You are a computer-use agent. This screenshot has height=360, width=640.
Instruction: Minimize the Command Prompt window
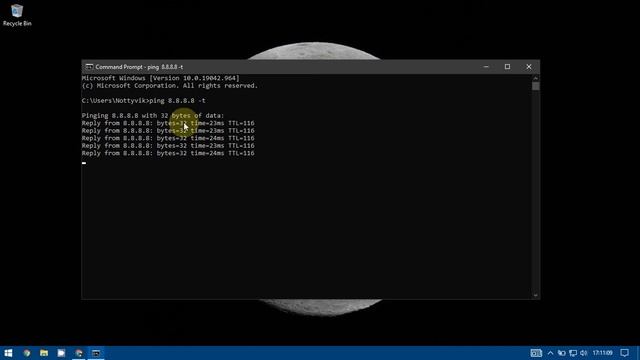[486, 67]
